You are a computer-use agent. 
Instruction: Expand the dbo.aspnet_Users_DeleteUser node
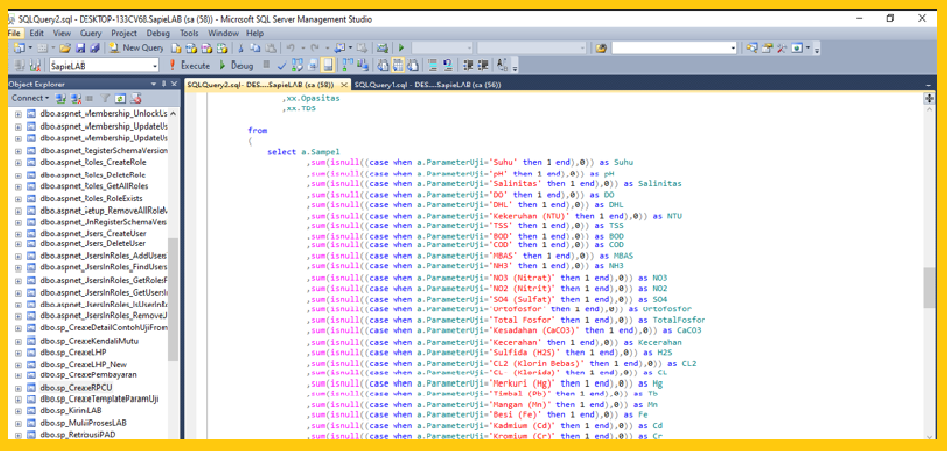18,243
